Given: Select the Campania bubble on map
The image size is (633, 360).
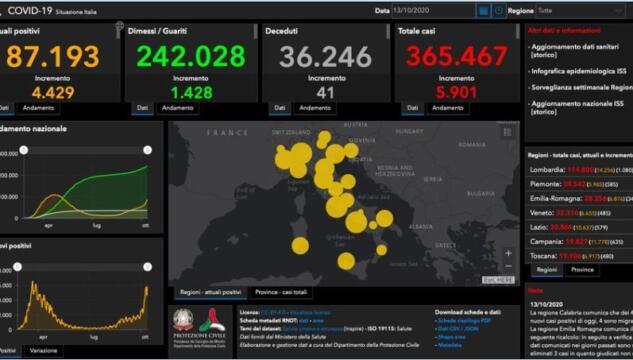Looking at the screenshot, I should point(356,222).
